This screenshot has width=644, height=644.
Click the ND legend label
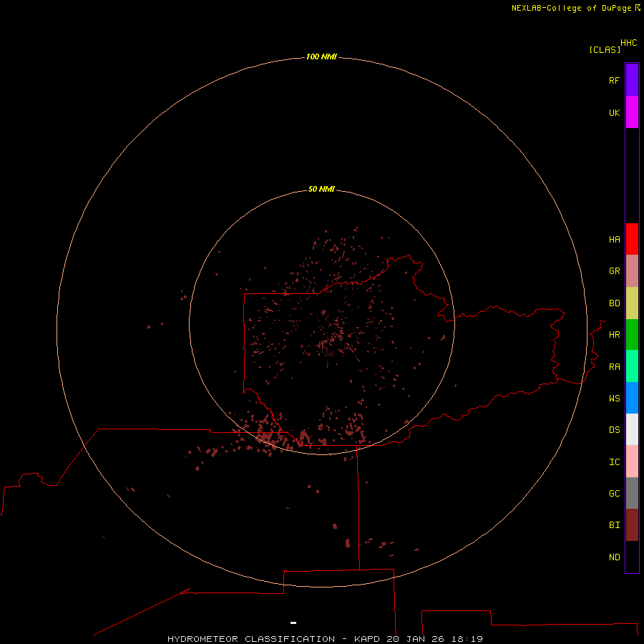(614, 557)
